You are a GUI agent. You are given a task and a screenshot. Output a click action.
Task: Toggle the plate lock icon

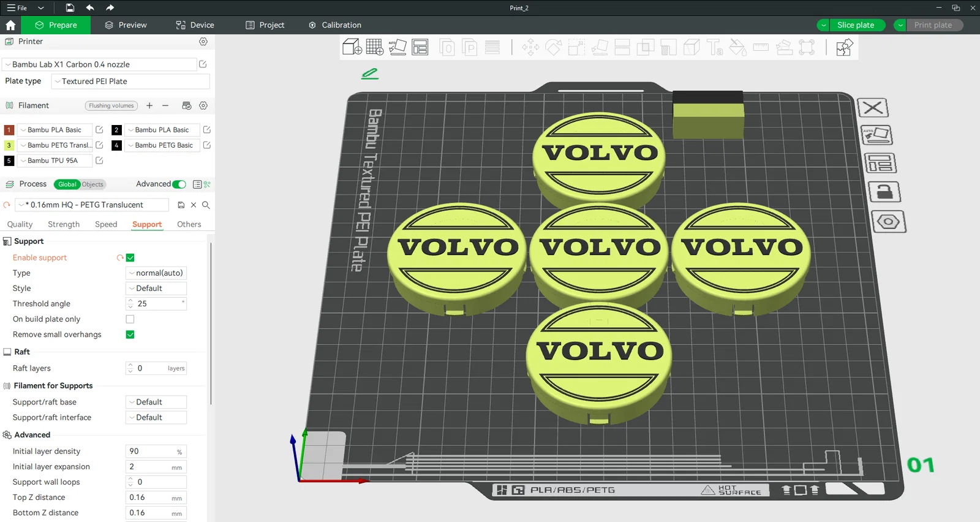pos(884,192)
